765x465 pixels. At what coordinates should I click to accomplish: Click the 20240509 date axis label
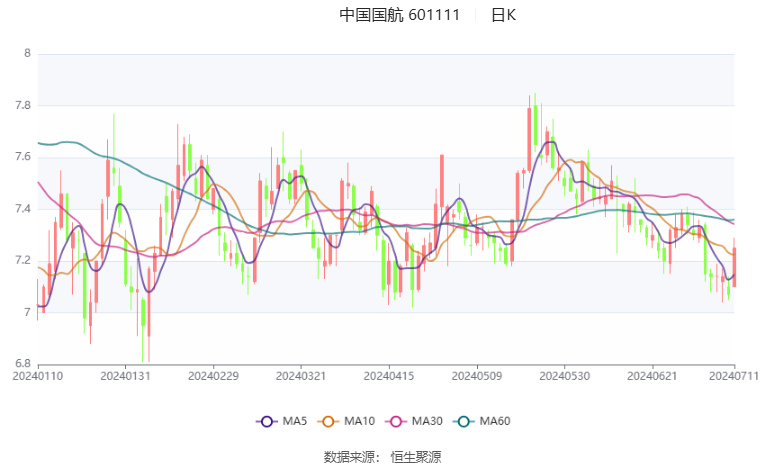(x=477, y=376)
